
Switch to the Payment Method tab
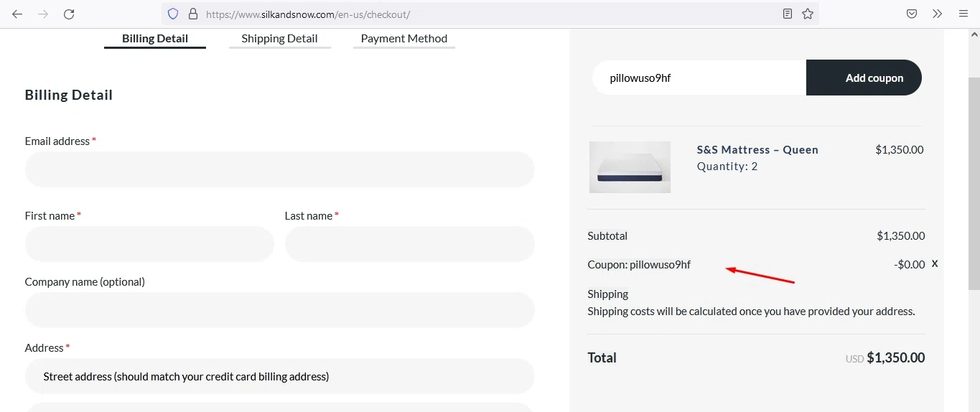[x=403, y=39]
